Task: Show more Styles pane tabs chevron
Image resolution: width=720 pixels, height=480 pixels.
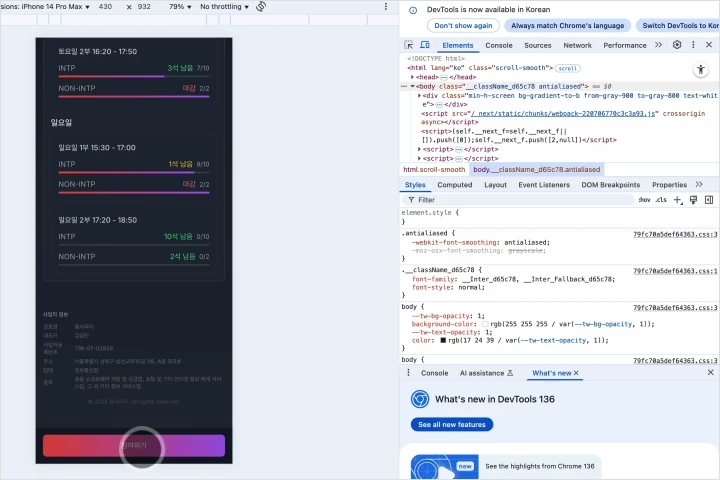Action: 699,184
